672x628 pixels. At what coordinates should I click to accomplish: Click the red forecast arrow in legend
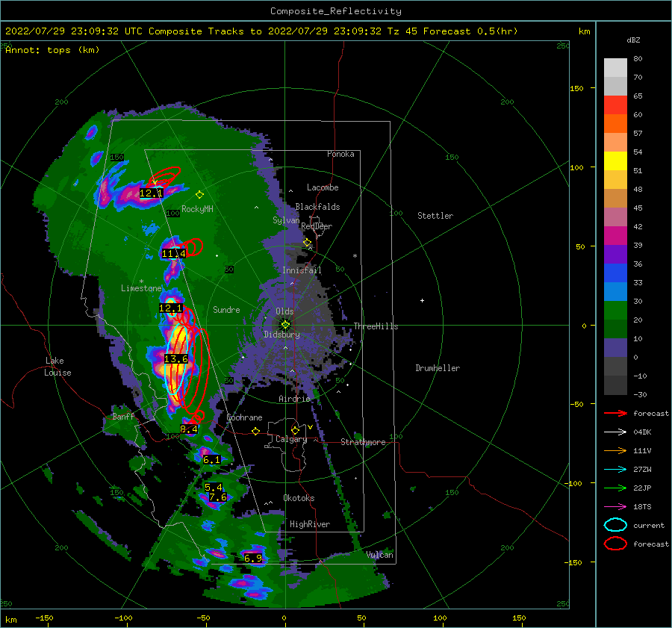click(615, 413)
